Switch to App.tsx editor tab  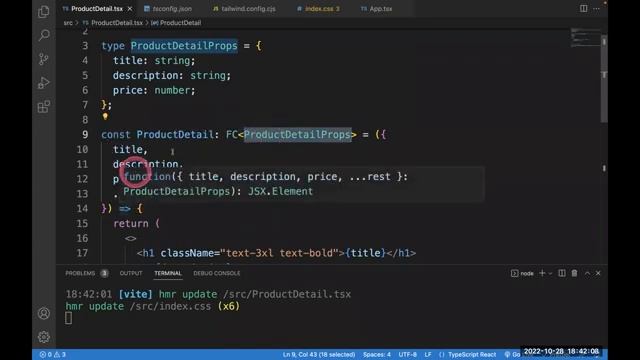pyautogui.click(x=376, y=9)
